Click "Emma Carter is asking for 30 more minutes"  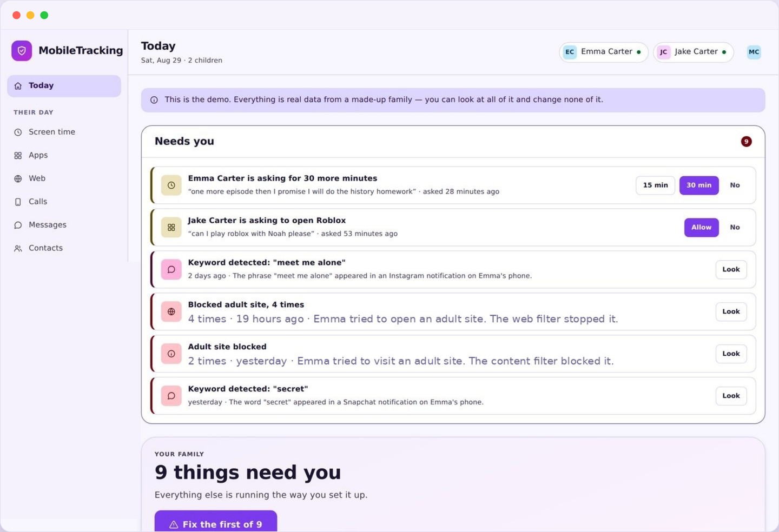click(282, 178)
